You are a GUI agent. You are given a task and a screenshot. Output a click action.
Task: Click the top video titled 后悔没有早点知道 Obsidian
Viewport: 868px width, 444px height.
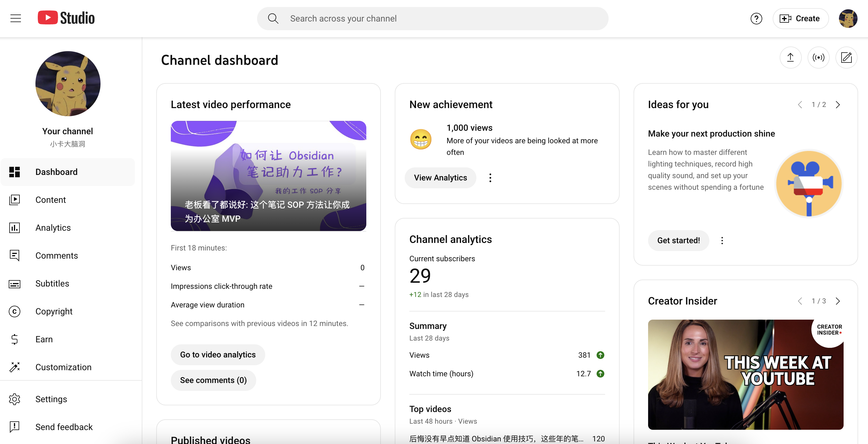click(x=496, y=438)
